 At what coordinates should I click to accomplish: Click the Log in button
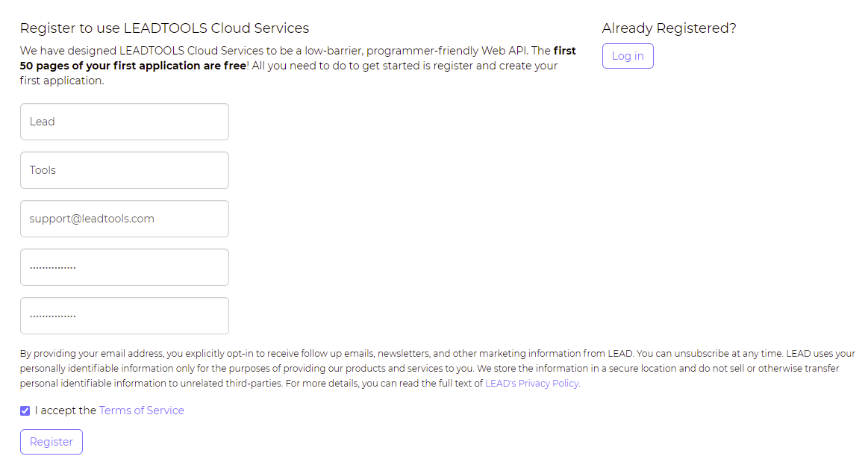[628, 56]
